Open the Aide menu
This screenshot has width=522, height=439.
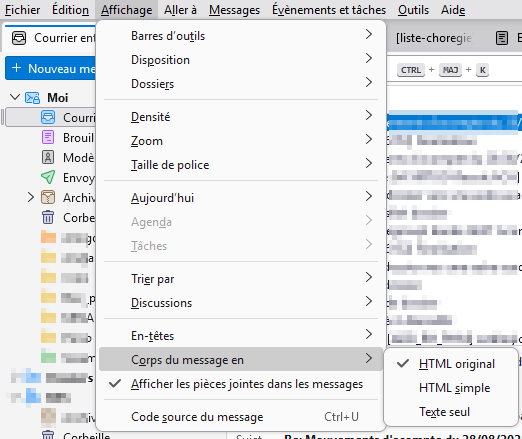[x=453, y=10]
